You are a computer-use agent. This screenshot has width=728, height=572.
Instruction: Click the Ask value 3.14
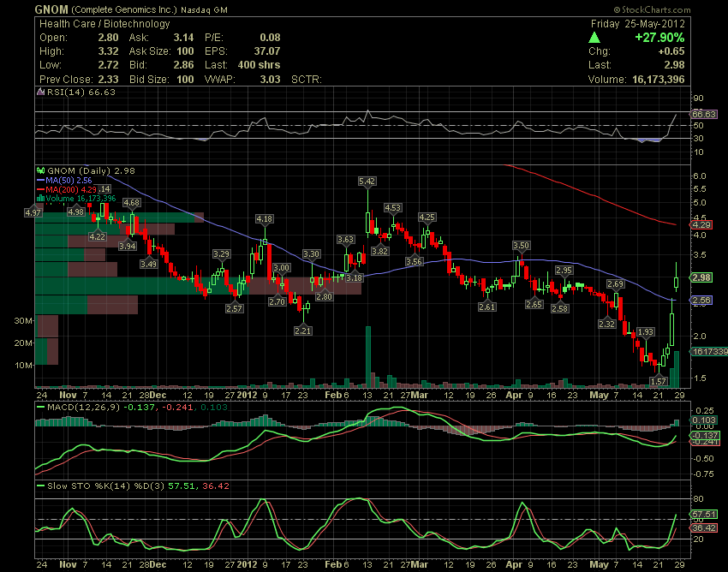[183, 38]
